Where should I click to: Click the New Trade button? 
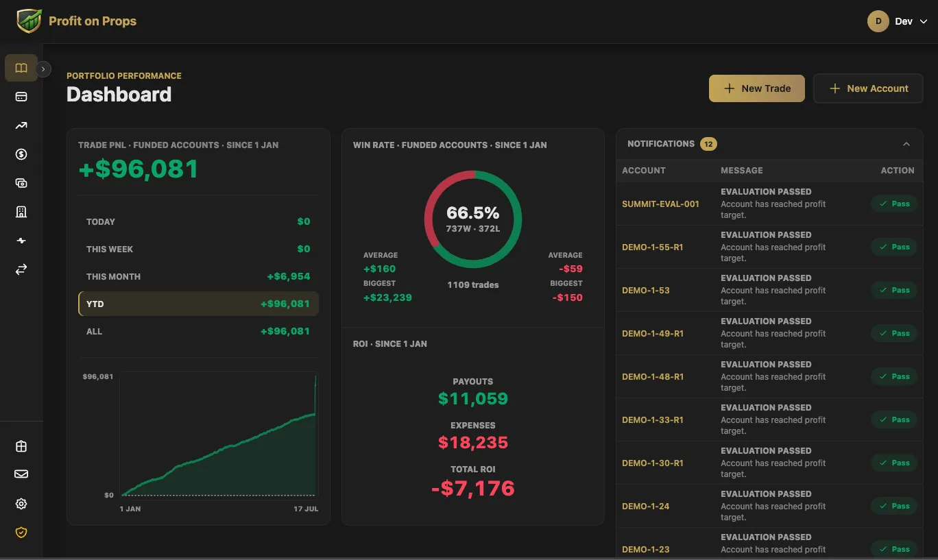click(x=756, y=88)
